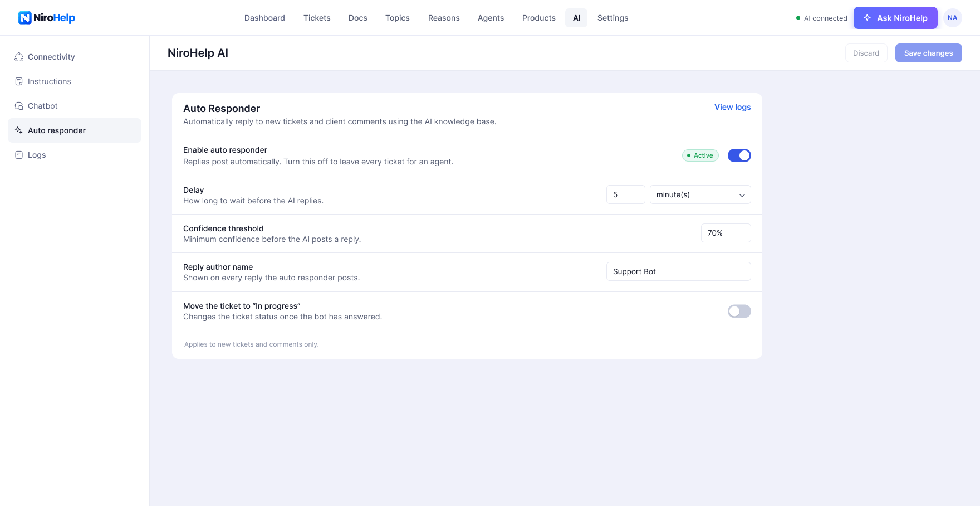
Task: Click the Chatbot sidebar icon
Action: pos(19,106)
